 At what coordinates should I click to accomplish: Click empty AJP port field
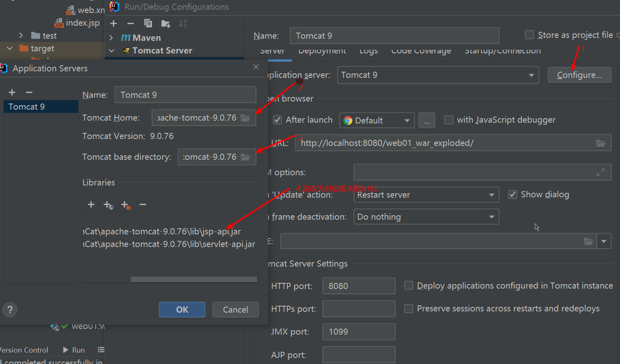tap(359, 355)
